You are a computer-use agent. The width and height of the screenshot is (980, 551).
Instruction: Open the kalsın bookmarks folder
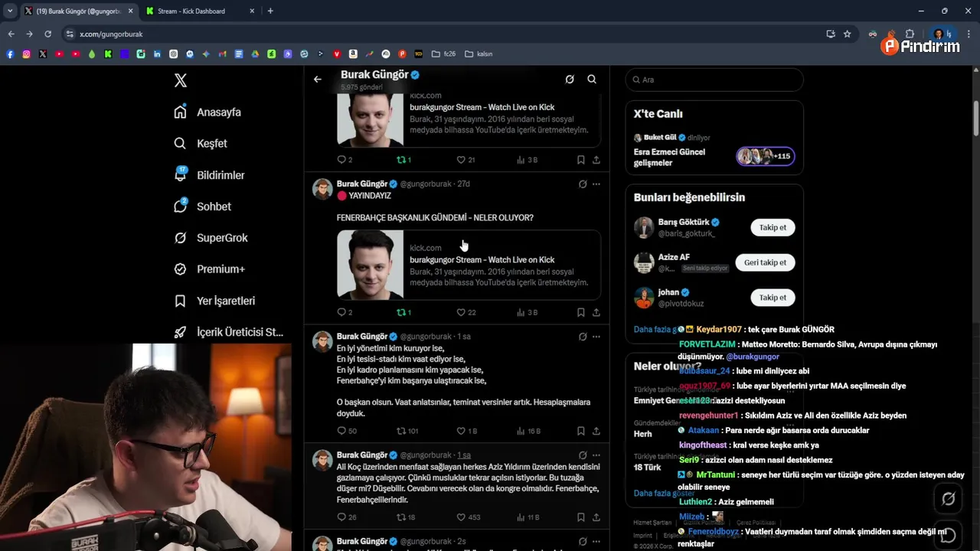tap(479, 54)
